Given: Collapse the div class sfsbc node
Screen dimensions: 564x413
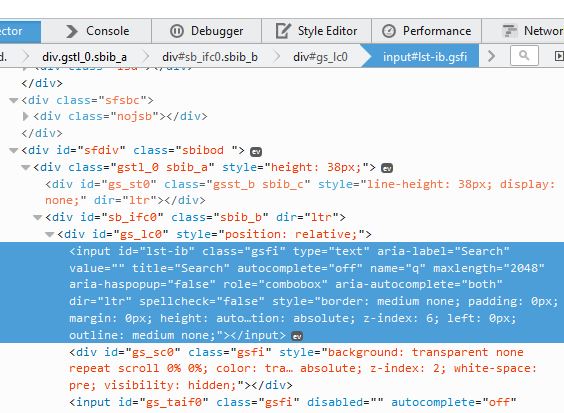Looking at the screenshot, I should point(14,100).
